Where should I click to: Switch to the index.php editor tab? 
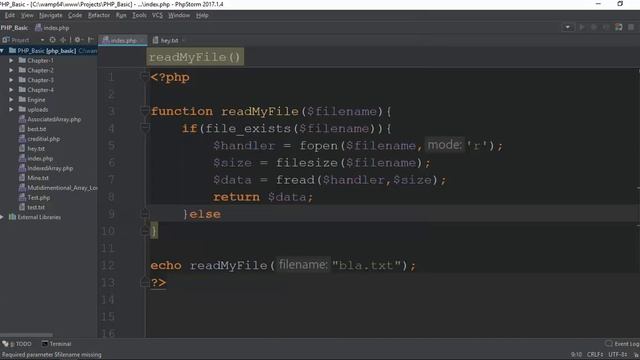(x=122, y=40)
